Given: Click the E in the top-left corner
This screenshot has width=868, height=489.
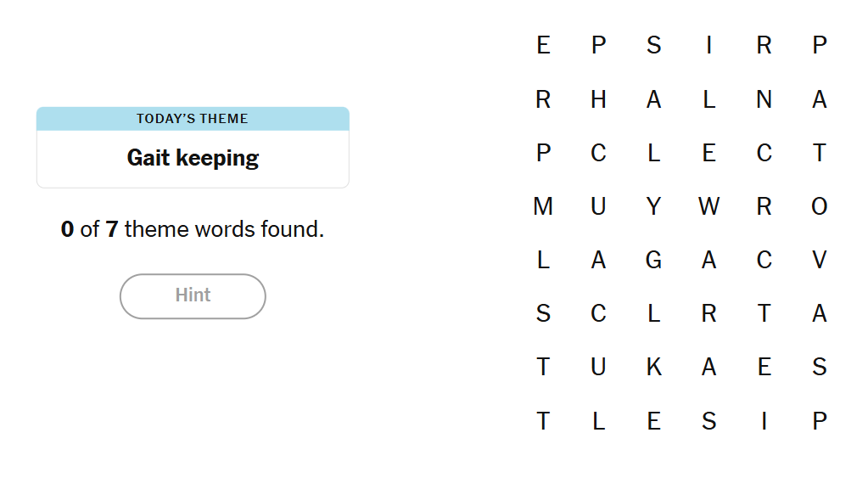Looking at the screenshot, I should coord(543,45).
